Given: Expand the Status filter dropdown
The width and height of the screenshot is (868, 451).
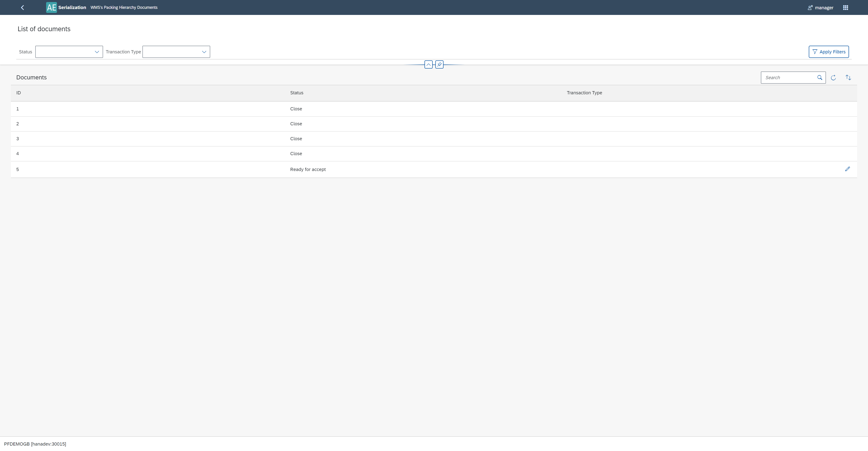Looking at the screenshot, I should tap(97, 52).
